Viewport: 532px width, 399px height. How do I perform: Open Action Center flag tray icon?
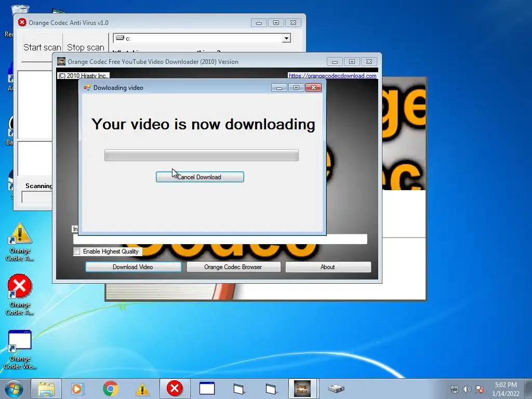coord(480,389)
